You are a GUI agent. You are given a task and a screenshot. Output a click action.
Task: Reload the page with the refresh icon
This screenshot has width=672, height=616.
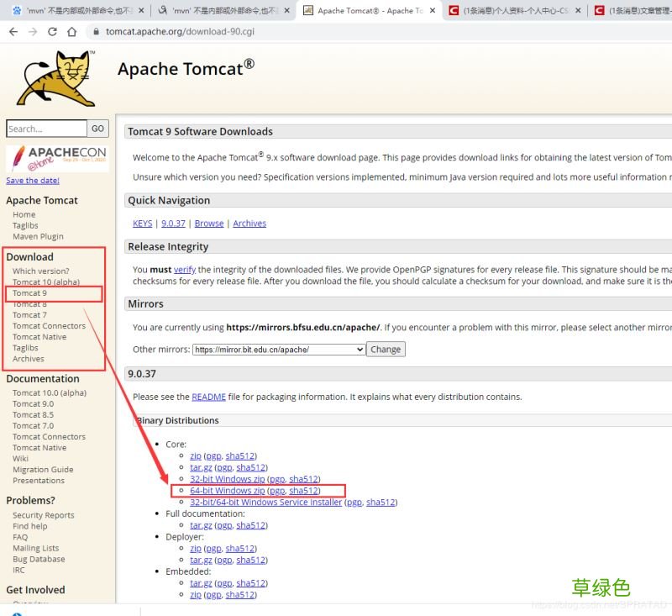coord(52,32)
